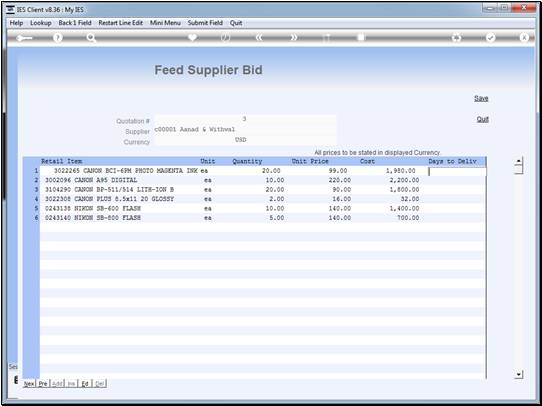
Task: Click the Nex button below the grid
Action: point(29,384)
